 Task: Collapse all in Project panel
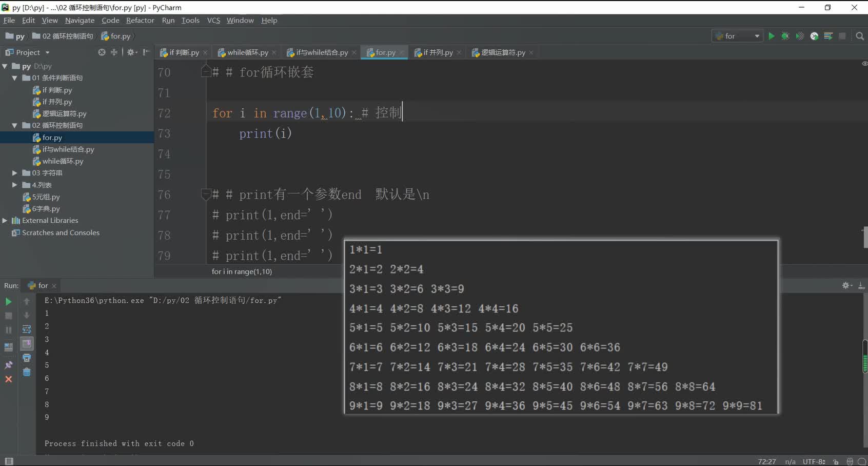114,52
